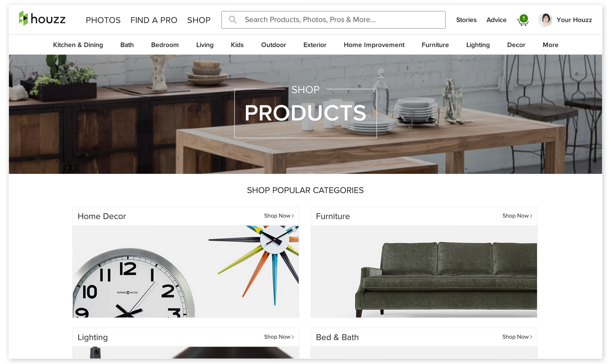Focus the Search Products input field
This screenshot has width=611, height=364.
[333, 20]
